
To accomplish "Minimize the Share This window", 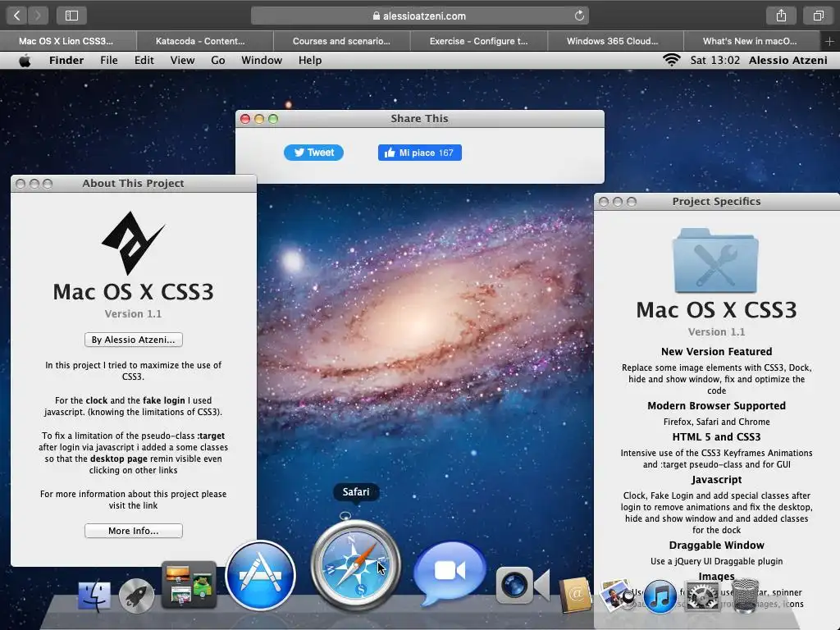I will click(x=259, y=119).
